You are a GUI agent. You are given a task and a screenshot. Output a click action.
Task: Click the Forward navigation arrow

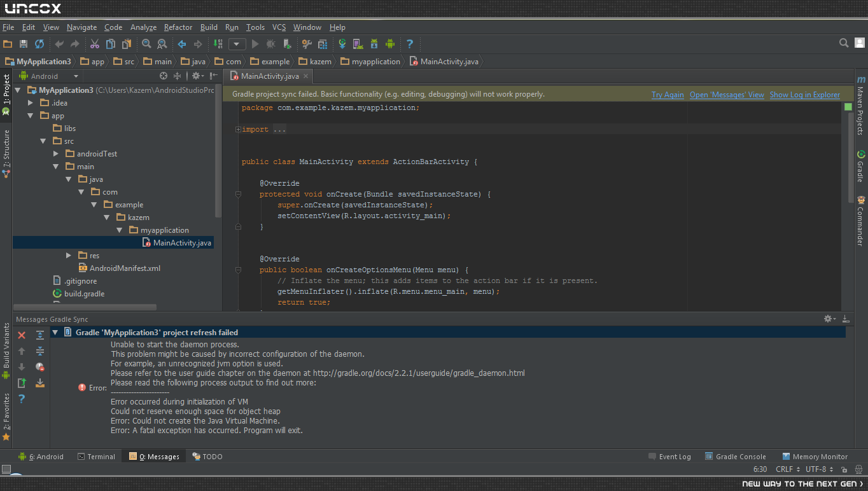point(198,44)
